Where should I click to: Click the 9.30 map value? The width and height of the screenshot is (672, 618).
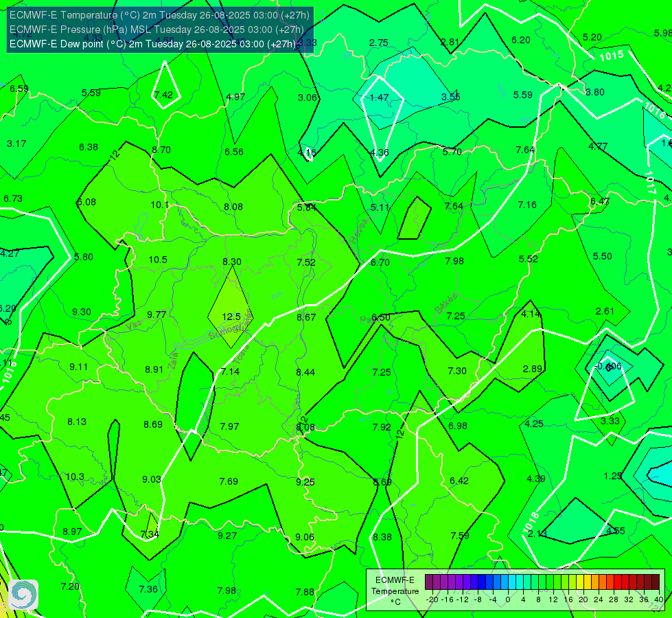pyautogui.click(x=82, y=312)
